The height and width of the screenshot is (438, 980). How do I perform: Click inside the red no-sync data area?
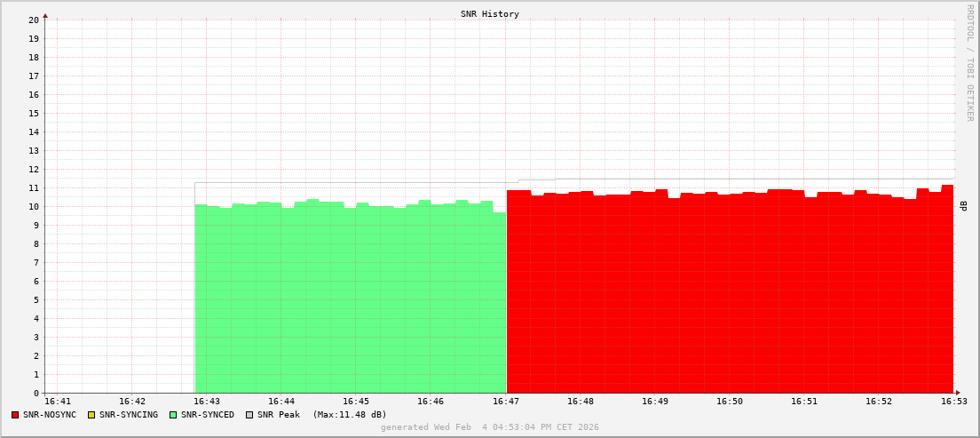click(x=728, y=293)
